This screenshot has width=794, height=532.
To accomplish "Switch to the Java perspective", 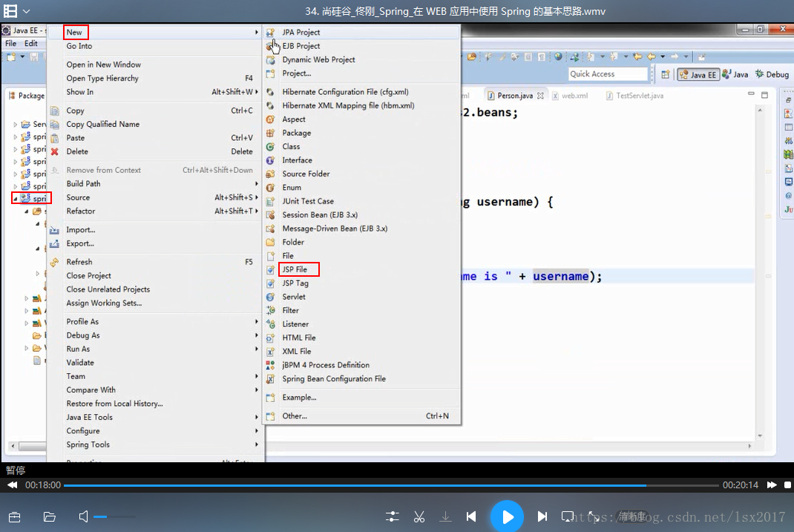I will pyautogui.click(x=735, y=74).
